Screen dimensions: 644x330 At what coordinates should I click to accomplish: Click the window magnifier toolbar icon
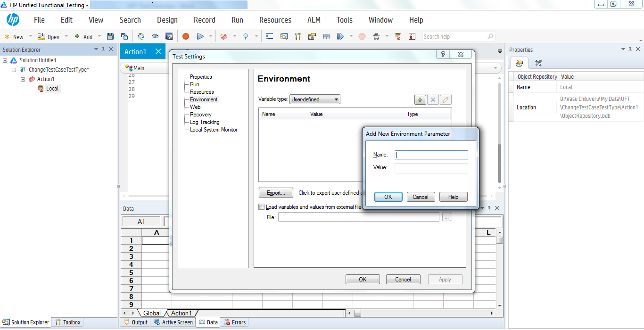[284, 36]
